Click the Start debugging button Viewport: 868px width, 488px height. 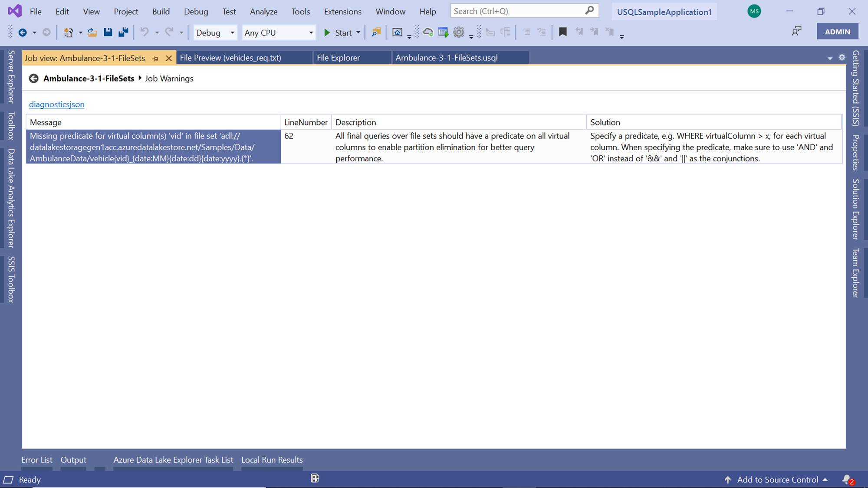pos(338,33)
